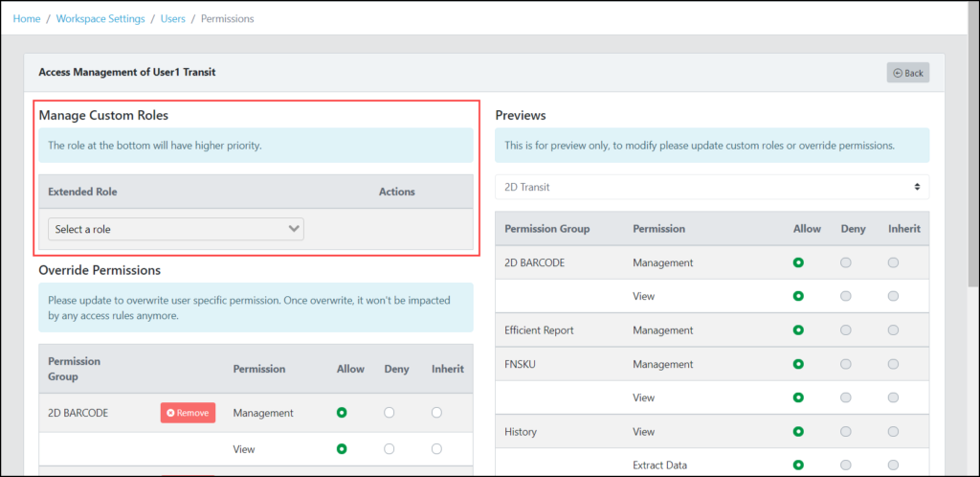The image size is (980, 477).
Task: Expand the 2D Transit preview selector
Action: tap(712, 187)
